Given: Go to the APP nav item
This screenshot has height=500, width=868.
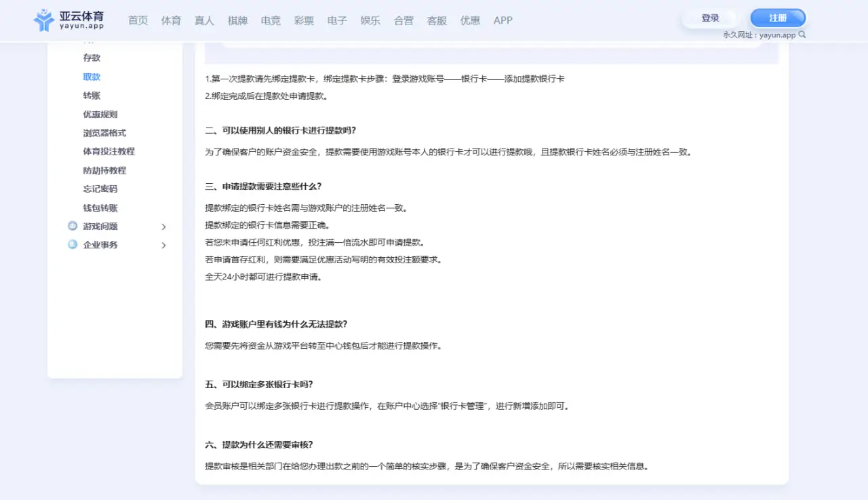Looking at the screenshot, I should (503, 20).
